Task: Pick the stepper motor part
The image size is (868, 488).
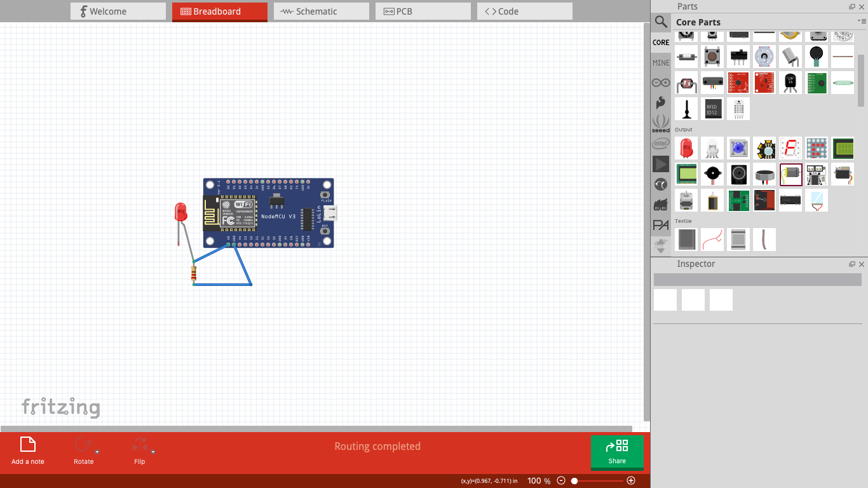Action: 686,200
